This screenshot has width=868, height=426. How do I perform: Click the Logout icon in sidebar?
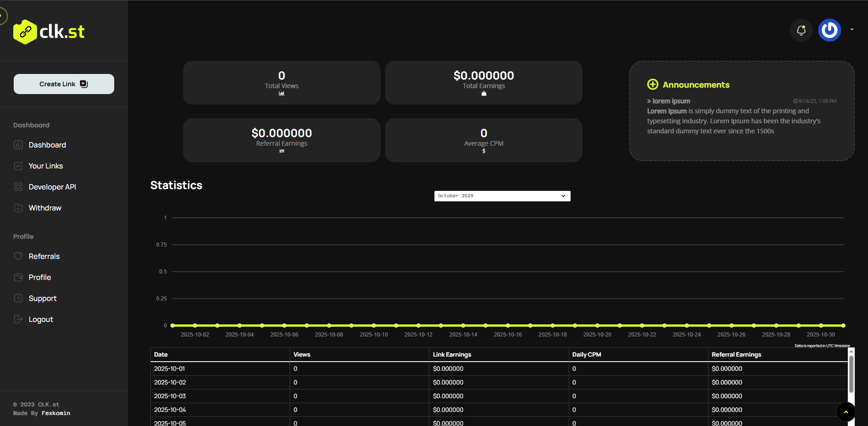click(x=18, y=320)
